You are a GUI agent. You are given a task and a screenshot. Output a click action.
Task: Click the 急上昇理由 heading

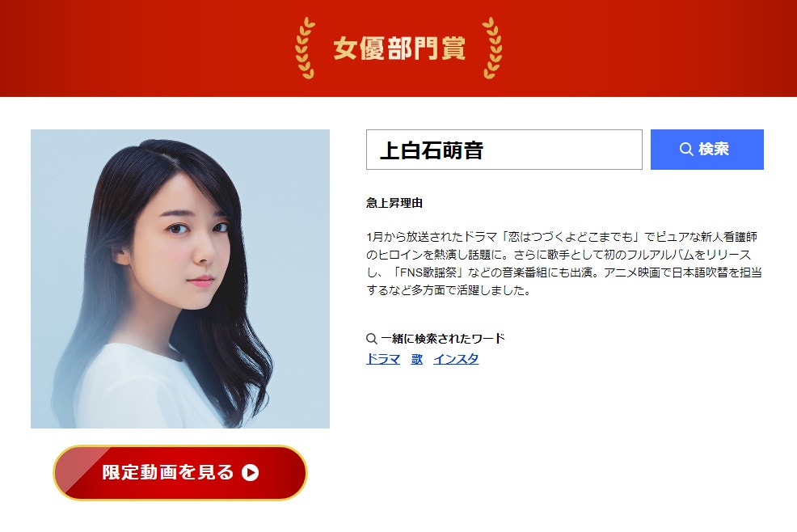394,203
